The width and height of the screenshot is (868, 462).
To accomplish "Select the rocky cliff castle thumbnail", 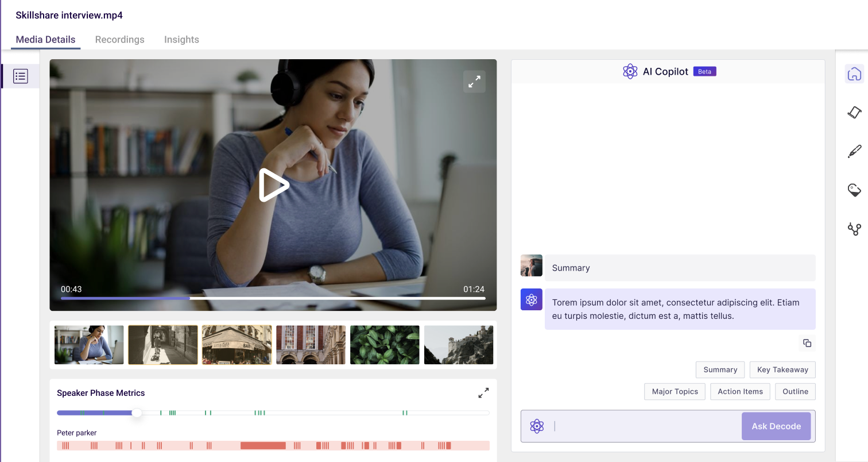I will coord(459,345).
